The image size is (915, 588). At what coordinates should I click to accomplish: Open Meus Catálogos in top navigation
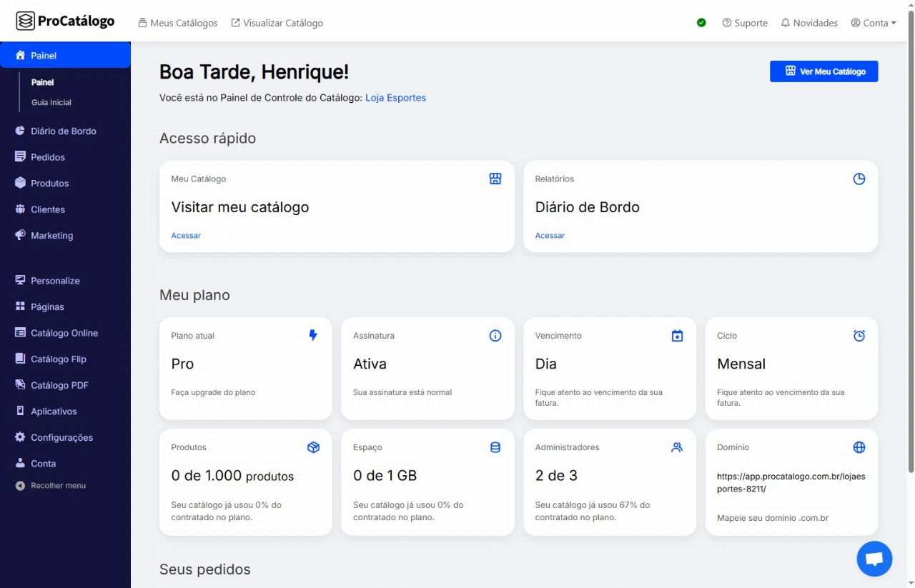[178, 23]
